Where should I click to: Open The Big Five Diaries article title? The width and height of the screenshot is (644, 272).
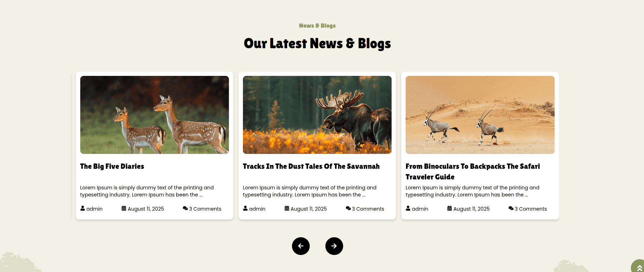coord(112,166)
